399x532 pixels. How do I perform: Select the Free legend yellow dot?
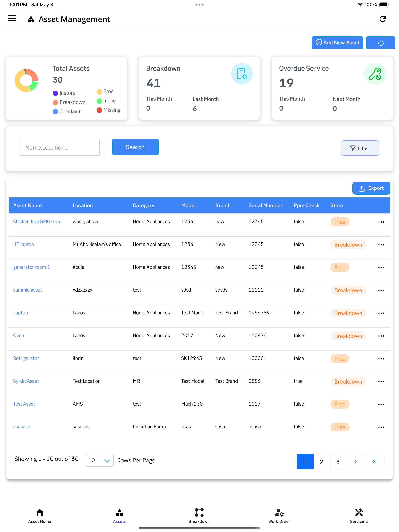[99, 92]
